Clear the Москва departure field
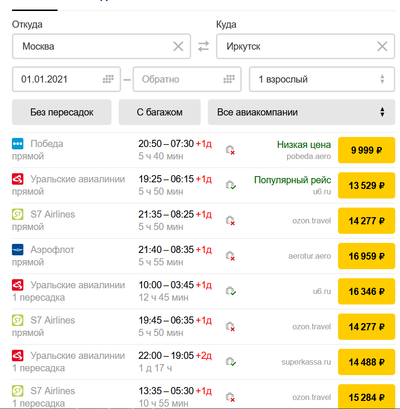400x409 pixels. pos(178,46)
